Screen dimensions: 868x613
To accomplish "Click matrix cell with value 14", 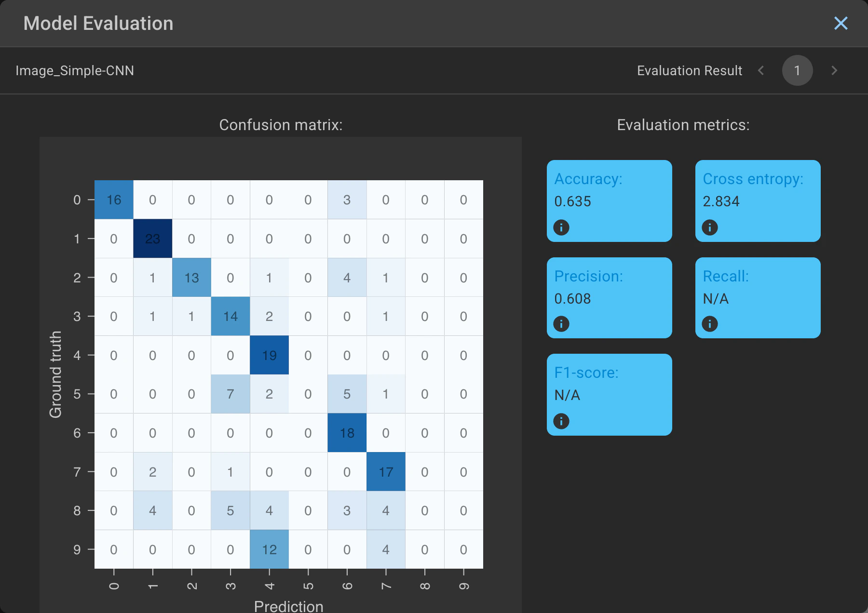I will (x=231, y=316).
